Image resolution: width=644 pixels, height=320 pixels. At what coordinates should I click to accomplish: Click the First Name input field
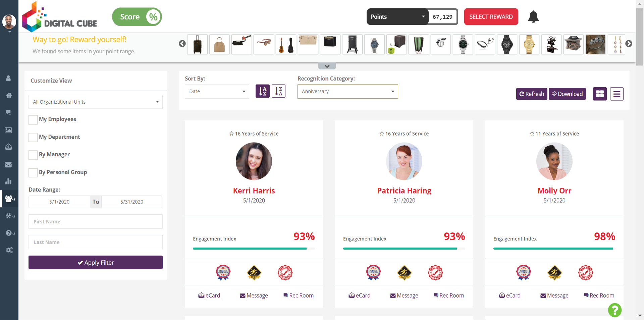coord(96,221)
